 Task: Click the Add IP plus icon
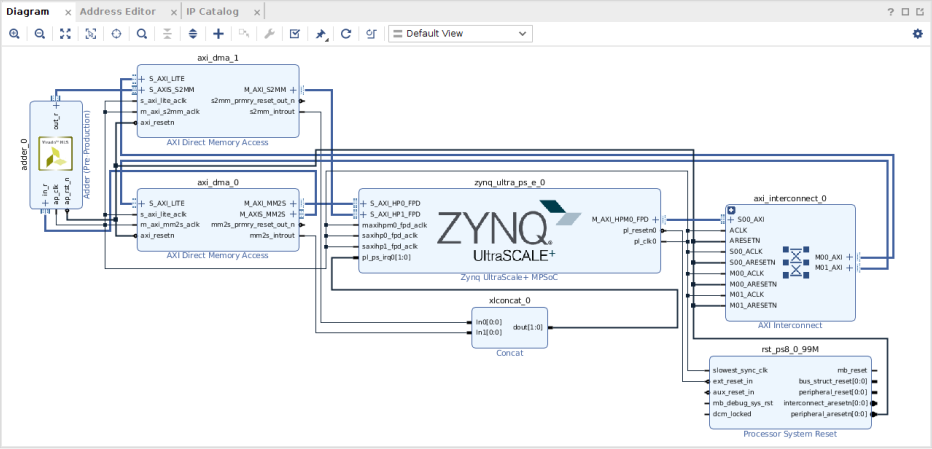218,34
